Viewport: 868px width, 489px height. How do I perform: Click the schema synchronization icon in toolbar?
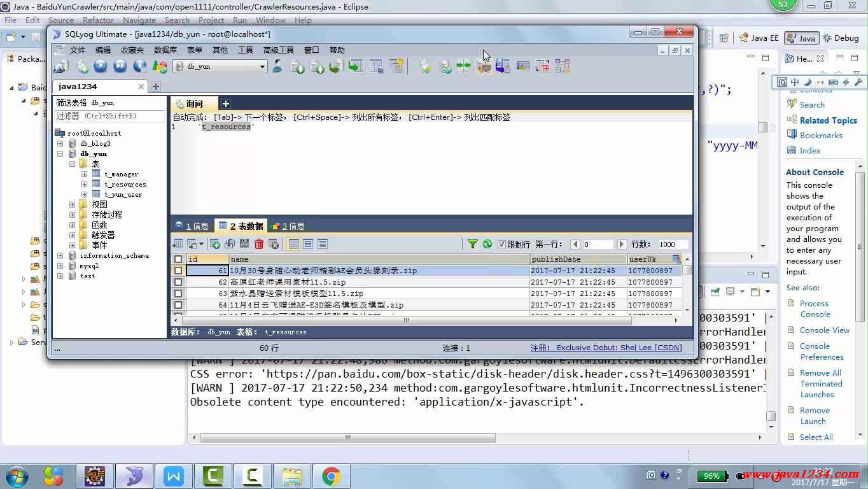tap(464, 66)
